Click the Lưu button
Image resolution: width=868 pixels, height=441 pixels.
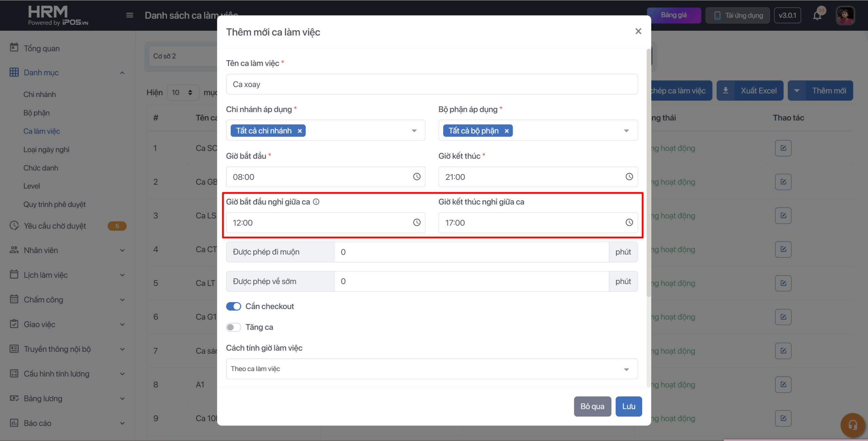pos(628,406)
